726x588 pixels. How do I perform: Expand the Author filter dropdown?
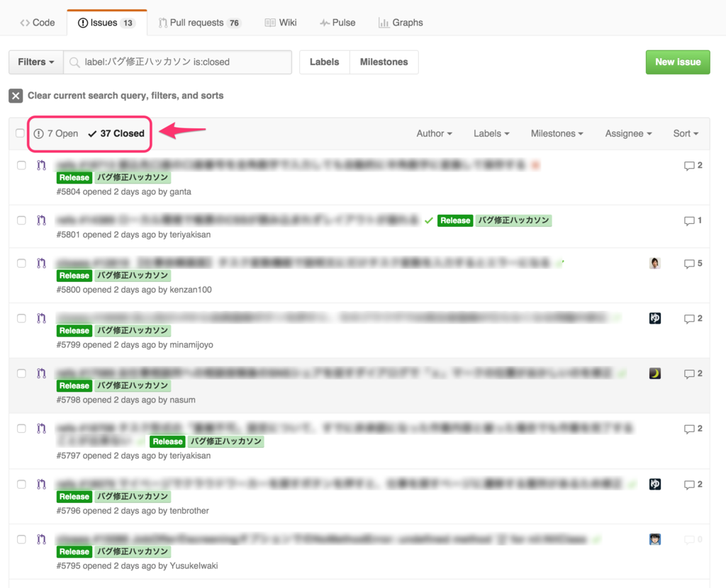click(x=435, y=134)
